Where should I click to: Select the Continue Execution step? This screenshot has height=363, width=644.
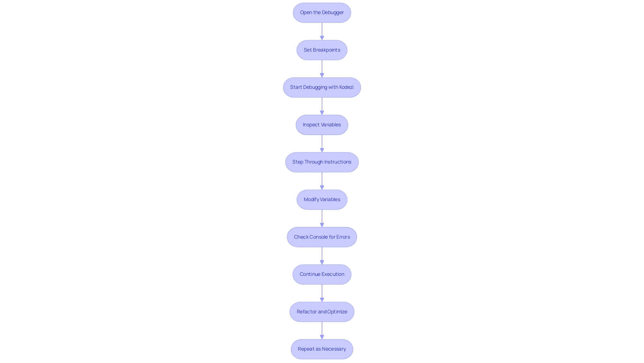point(322,274)
